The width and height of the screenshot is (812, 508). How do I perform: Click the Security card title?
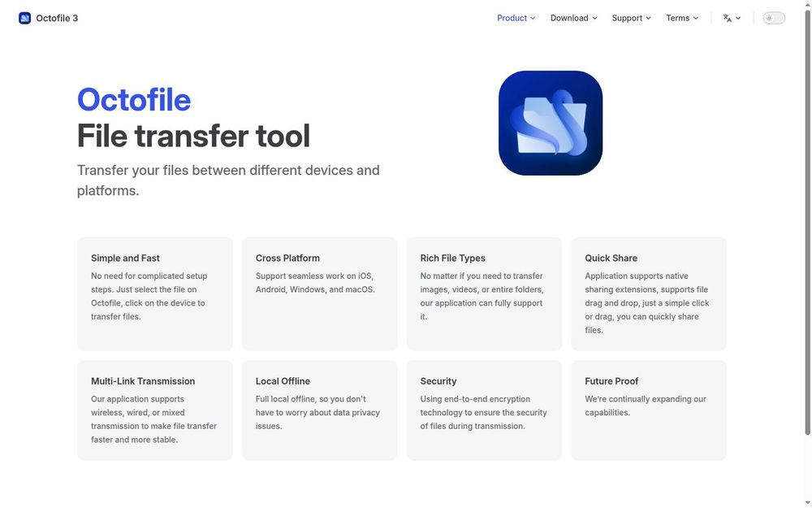[438, 381]
